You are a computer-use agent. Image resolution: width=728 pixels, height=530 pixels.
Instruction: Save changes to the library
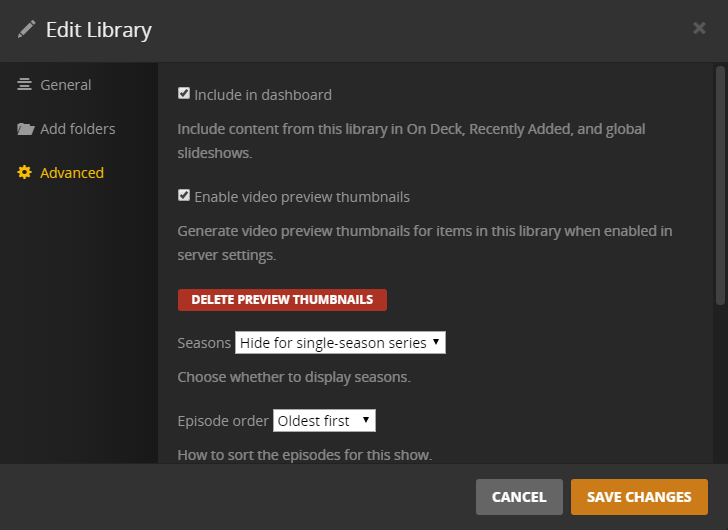coord(639,497)
